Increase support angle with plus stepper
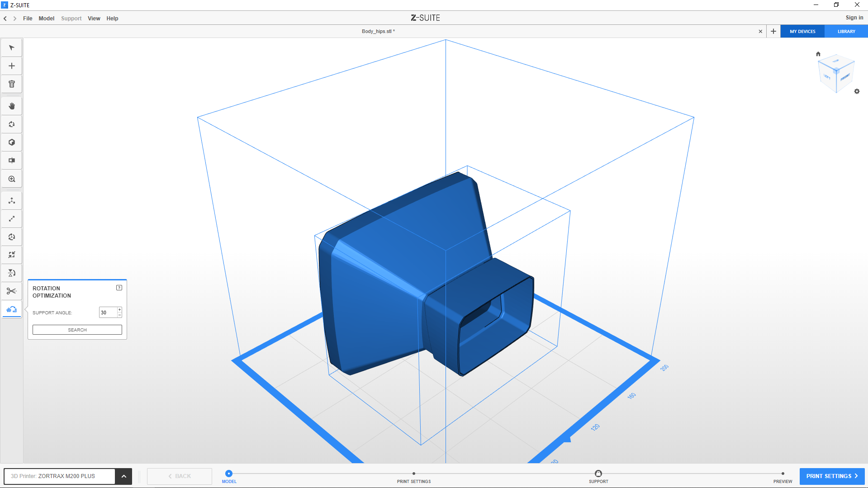This screenshot has width=868, height=488. point(119,310)
